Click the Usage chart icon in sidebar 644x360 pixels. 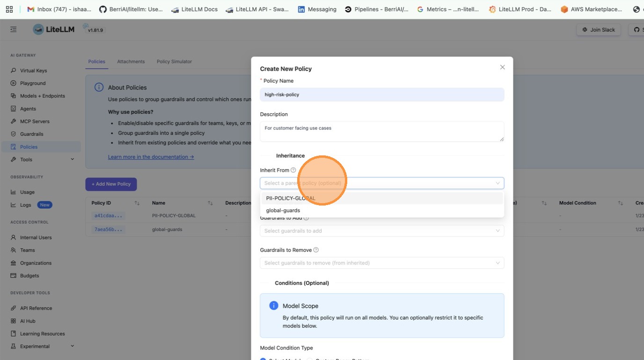tap(13, 192)
